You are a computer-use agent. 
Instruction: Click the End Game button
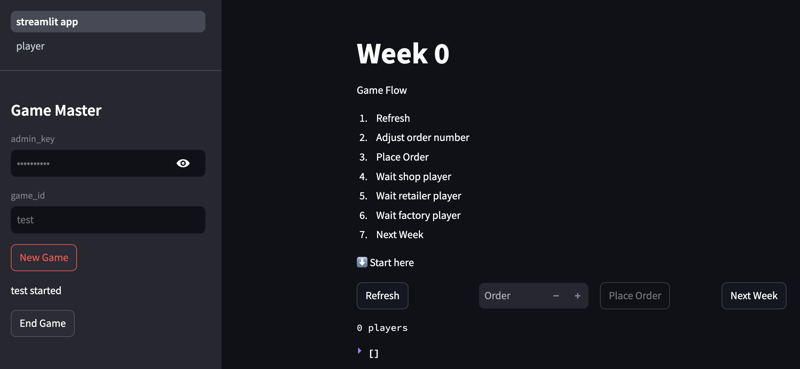click(x=43, y=323)
